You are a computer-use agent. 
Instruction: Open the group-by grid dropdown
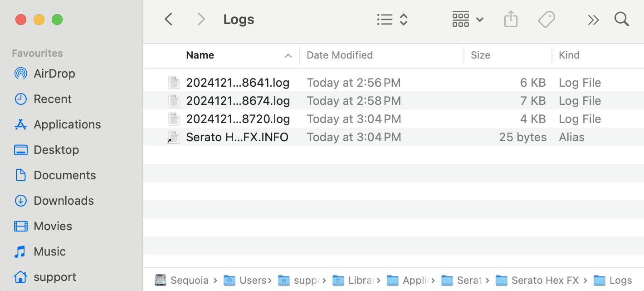468,20
